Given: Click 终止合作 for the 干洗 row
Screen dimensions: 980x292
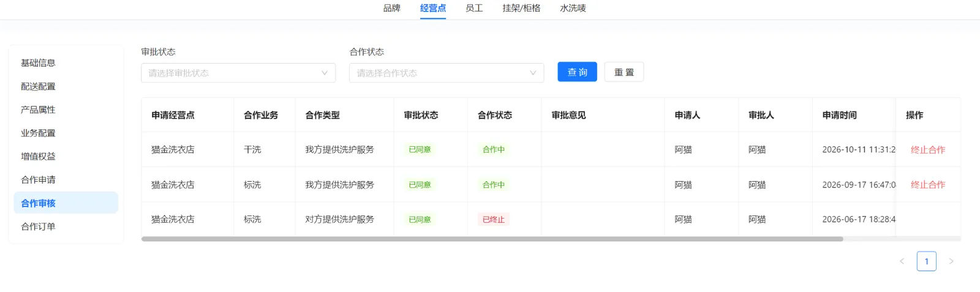Looking at the screenshot, I should [928, 149].
